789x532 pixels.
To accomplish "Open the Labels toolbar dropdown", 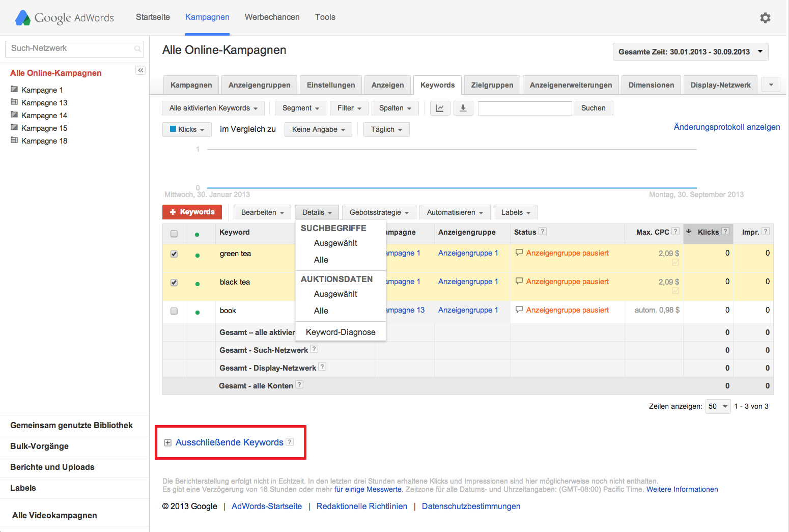I will pyautogui.click(x=516, y=212).
